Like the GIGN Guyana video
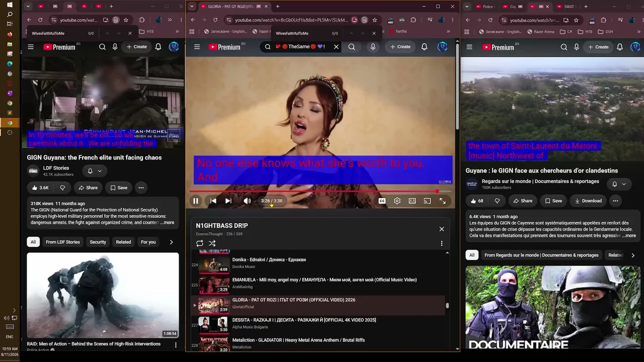Screen dimensions: 644x362 (x=40, y=188)
